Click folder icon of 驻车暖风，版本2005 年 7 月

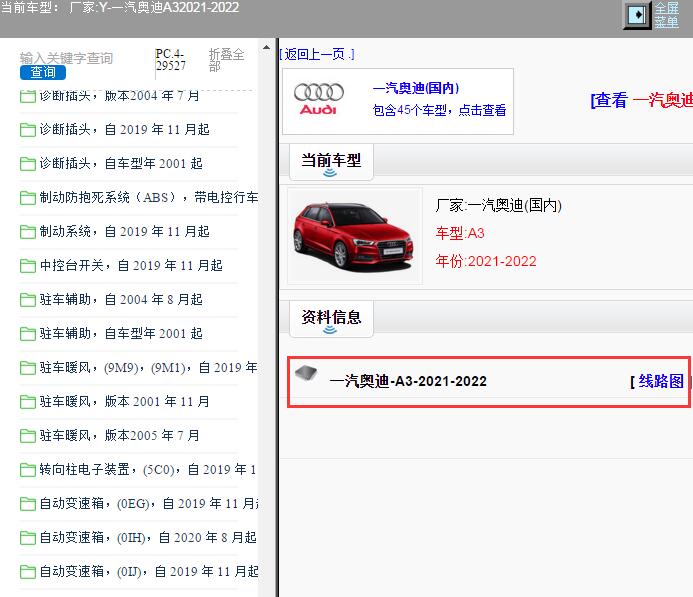(28, 436)
